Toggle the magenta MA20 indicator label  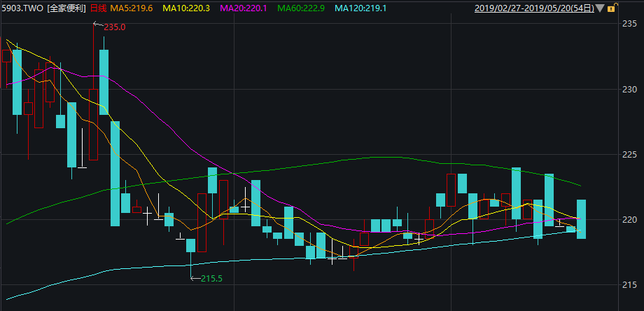coord(244,8)
